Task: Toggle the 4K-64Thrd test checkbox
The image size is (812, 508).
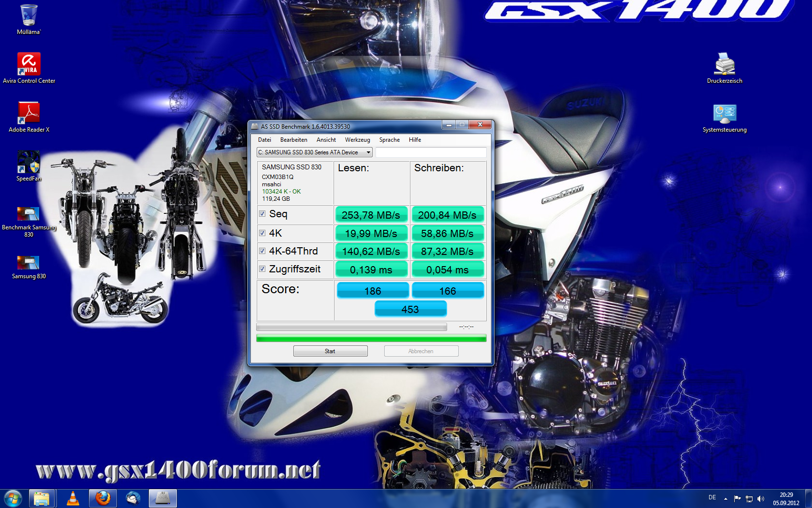Action: click(x=262, y=251)
